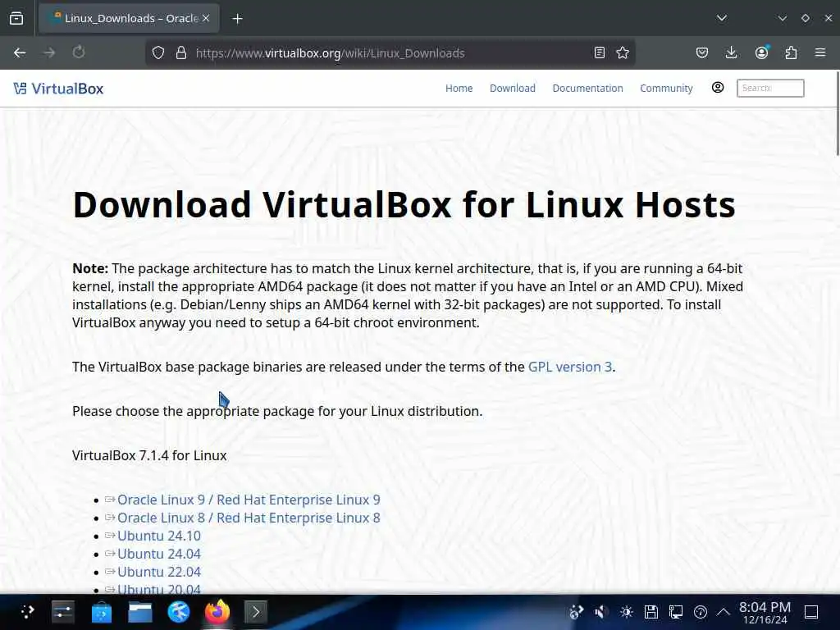Open the muted volume tray icon
Viewport: 840px width, 630px height.
[601, 612]
